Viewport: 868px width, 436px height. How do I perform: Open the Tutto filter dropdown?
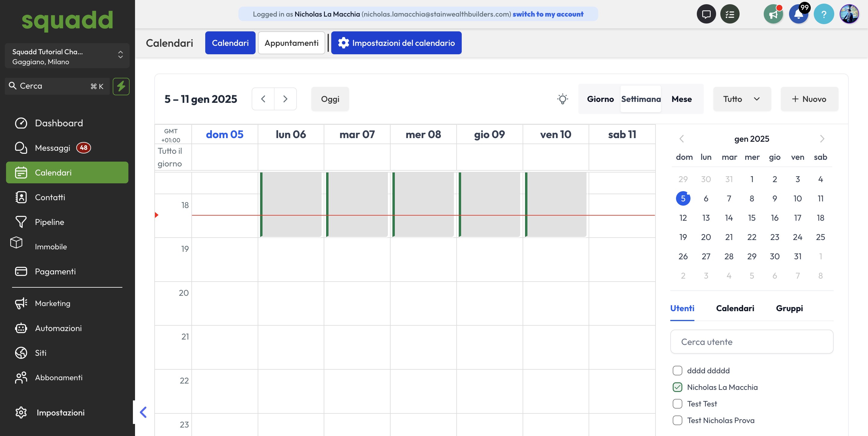pyautogui.click(x=742, y=99)
